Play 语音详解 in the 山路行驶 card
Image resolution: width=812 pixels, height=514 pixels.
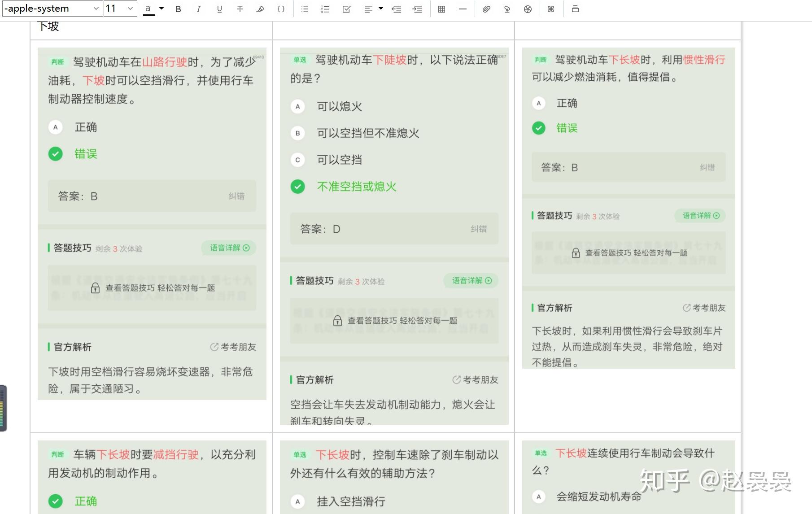229,248
